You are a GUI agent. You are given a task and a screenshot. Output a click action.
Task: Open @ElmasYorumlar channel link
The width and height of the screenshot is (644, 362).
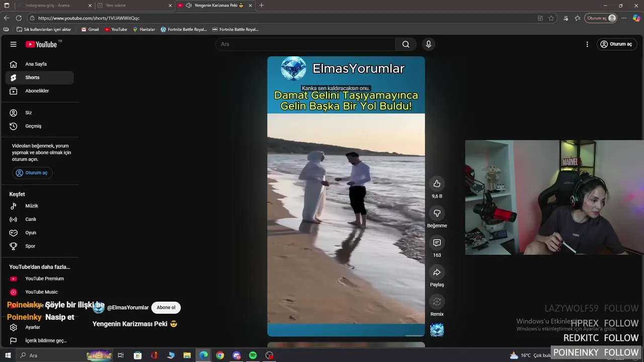point(128,308)
